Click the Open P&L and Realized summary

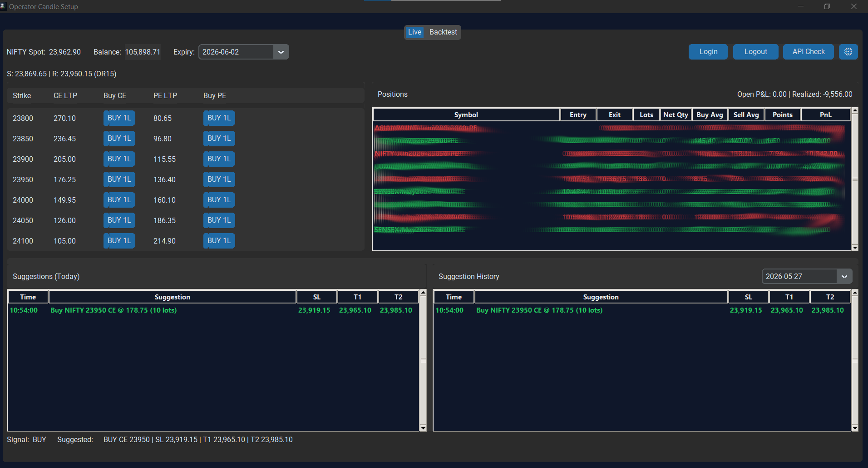pos(795,95)
